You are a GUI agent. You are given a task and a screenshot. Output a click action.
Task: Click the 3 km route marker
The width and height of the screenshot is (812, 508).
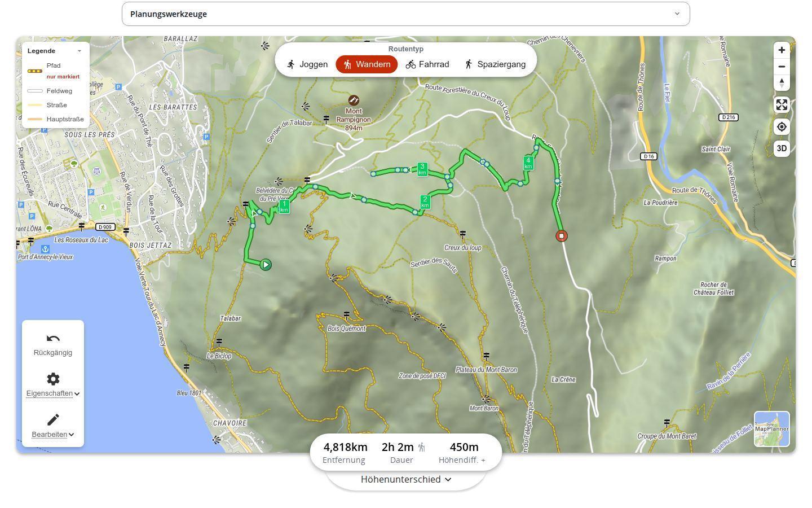click(x=422, y=169)
